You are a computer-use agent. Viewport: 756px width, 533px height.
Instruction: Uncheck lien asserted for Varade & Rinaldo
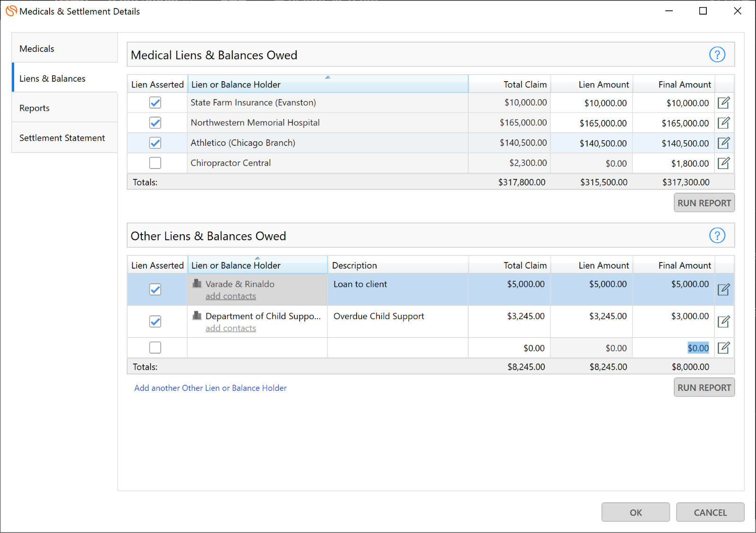click(155, 289)
